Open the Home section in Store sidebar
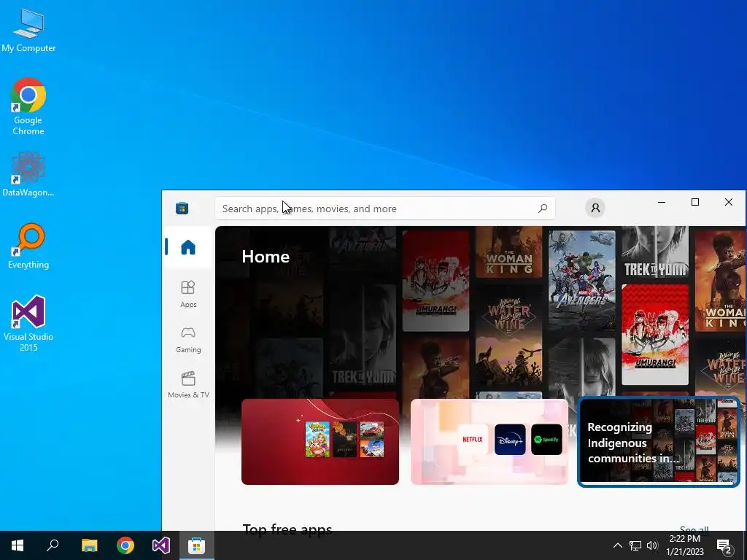This screenshot has height=560, width=747. click(188, 248)
